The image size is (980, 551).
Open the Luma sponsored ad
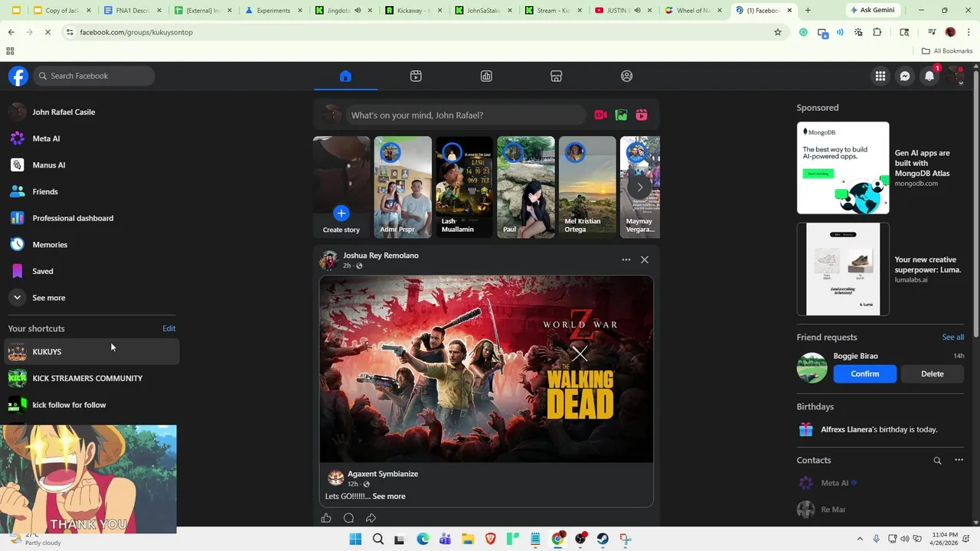880,269
